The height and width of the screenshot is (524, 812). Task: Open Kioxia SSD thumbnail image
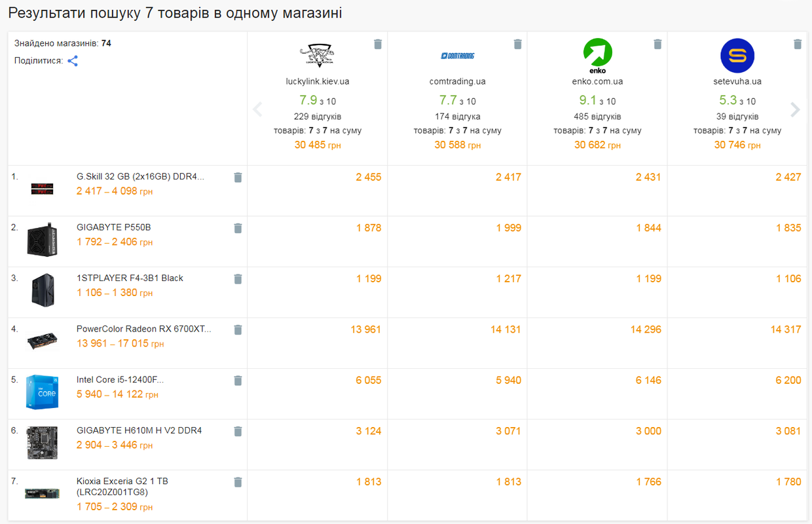(x=42, y=493)
